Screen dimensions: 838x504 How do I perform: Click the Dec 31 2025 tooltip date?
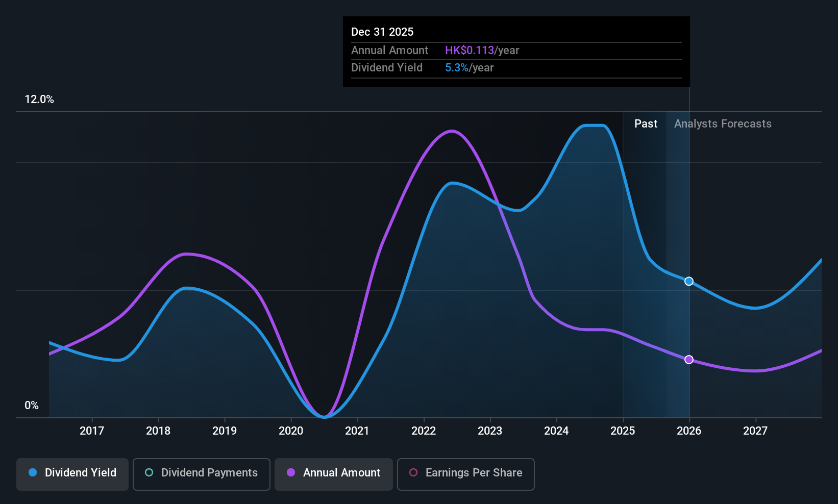[x=382, y=32]
